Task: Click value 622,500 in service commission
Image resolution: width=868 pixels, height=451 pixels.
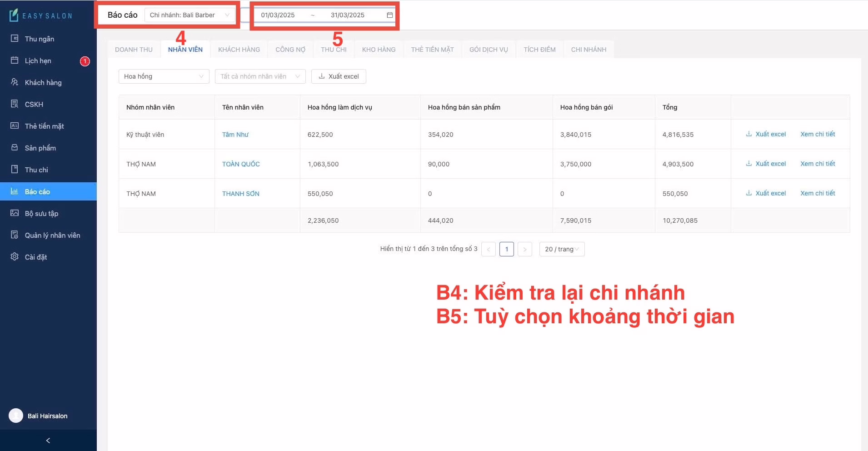Action: pyautogui.click(x=320, y=135)
